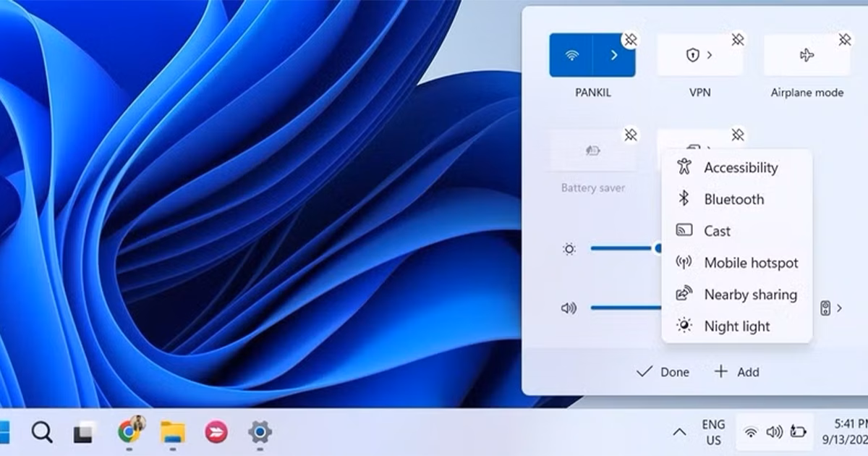Show hidden tray icons chevron
The image size is (868, 456).
click(679, 433)
